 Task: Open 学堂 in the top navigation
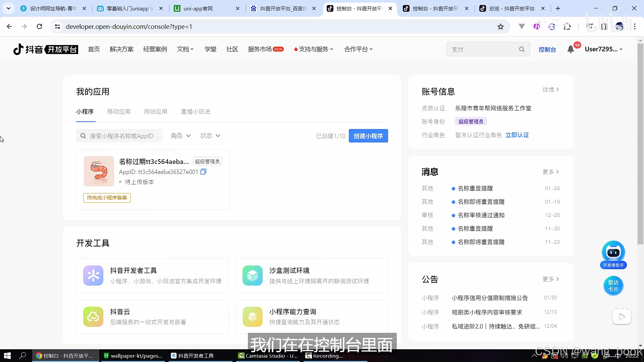pos(210,49)
